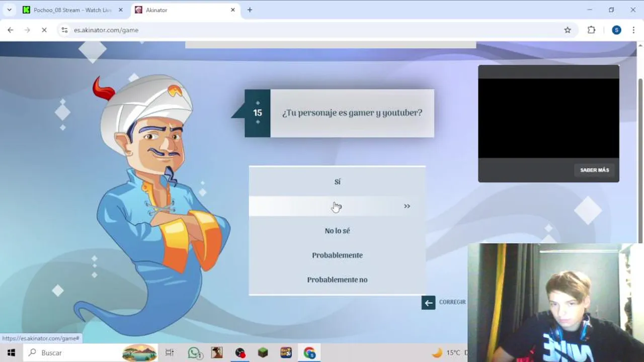Open the Extensions puzzle icon
The height and width of the screenshot is (362, 644).
pos(592,30)
